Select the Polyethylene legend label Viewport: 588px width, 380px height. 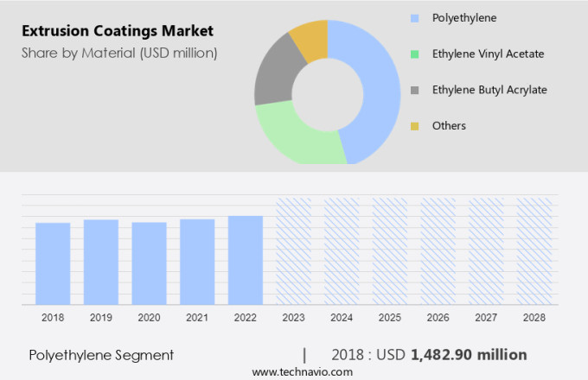(x=464, y=17)
